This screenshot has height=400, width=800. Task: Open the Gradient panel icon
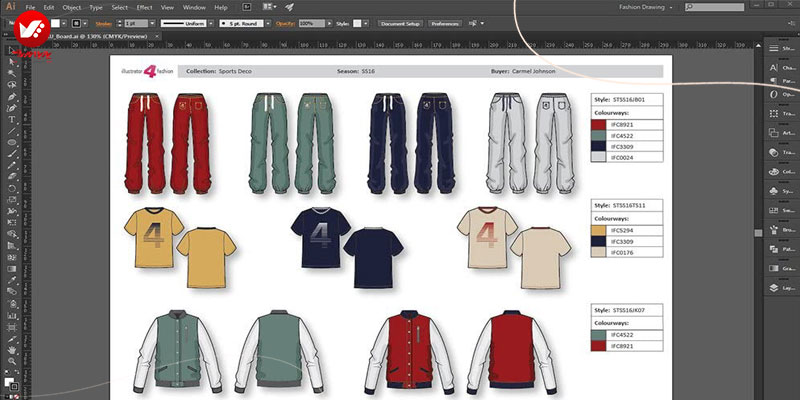click(774, 268)
